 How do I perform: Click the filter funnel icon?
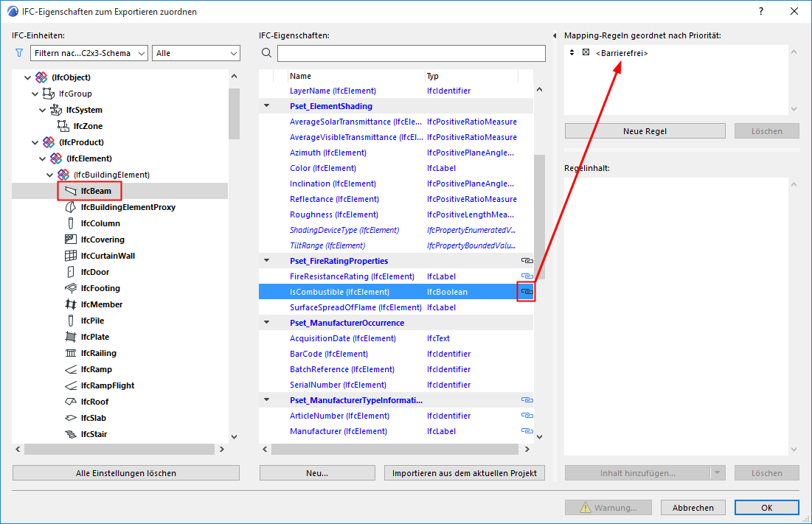19,53
